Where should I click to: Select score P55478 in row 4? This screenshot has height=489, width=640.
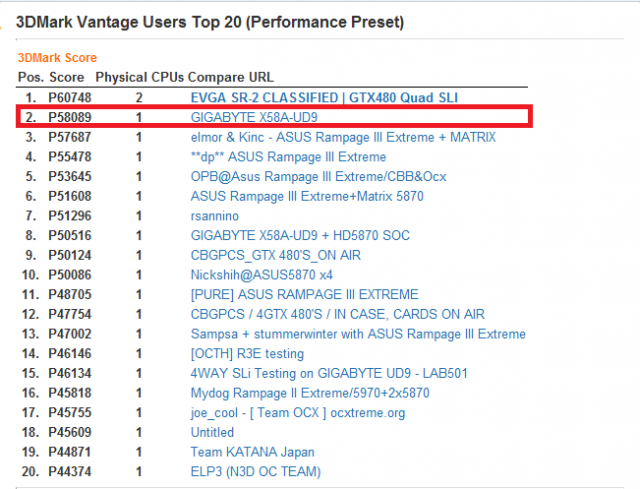[x=70, y=157]
